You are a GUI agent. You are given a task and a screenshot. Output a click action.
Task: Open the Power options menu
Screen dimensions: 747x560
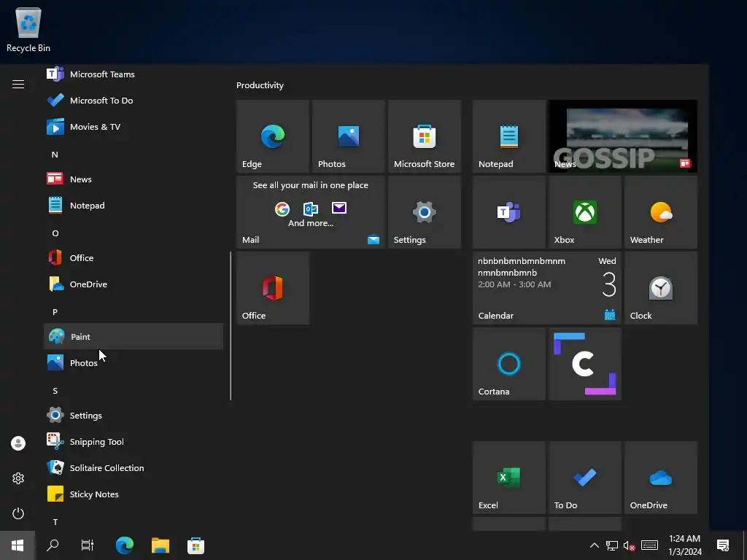(x=18, y=513)
